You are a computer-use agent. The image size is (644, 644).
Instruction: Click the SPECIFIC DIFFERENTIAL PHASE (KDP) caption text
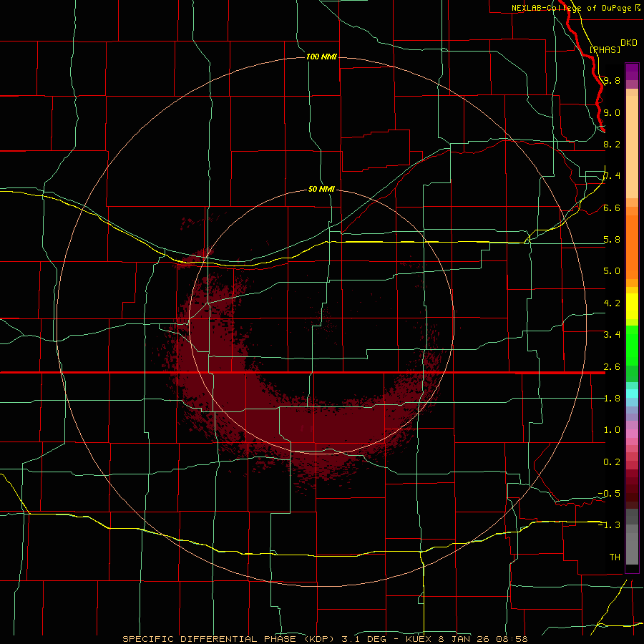pos(228,639)
